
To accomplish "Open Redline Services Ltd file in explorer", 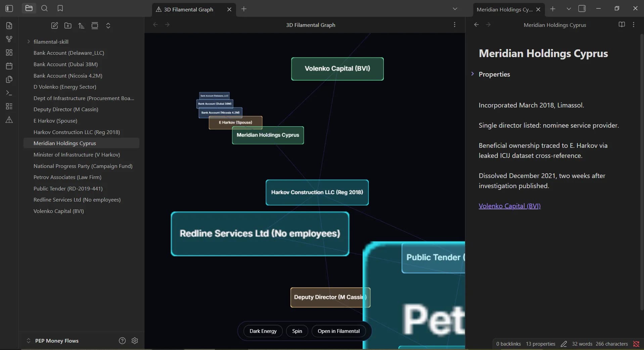I will (81, 200).
